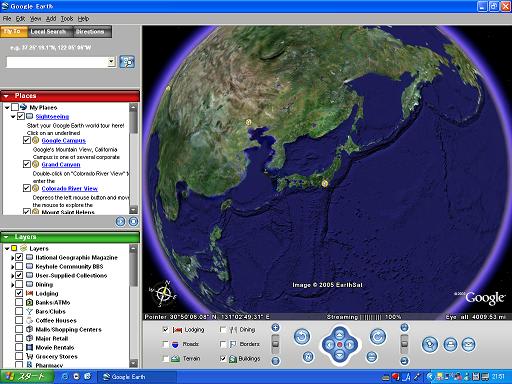The height and width of the screenshot is (384, 512).
Task: Open the File menu
Action: [x=7, y=19]
